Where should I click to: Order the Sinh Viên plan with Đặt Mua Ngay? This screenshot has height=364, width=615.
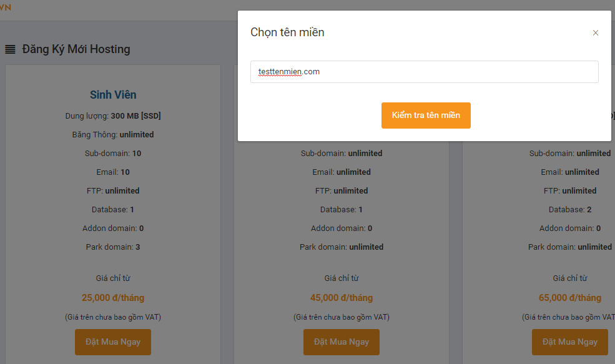pos(113,342)
